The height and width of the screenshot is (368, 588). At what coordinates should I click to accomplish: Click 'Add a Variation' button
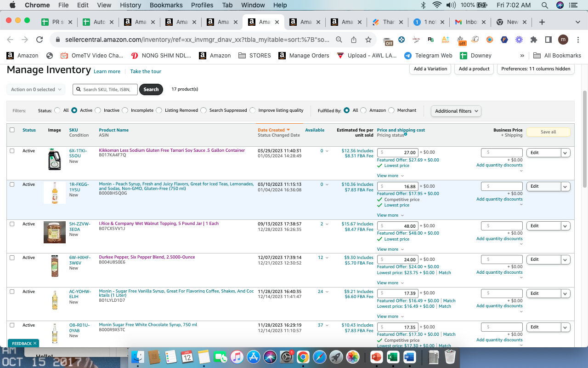tap(430, 69)
